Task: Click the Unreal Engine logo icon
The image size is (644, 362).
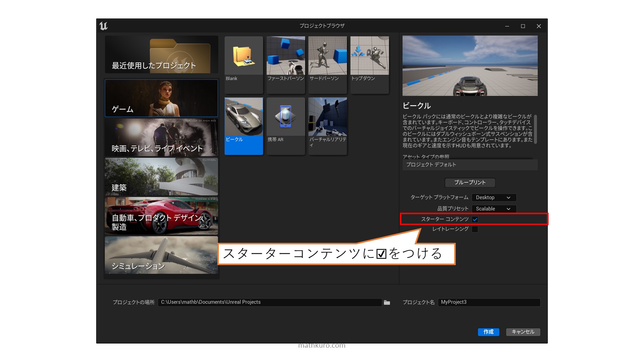Action: click(103, 26)
